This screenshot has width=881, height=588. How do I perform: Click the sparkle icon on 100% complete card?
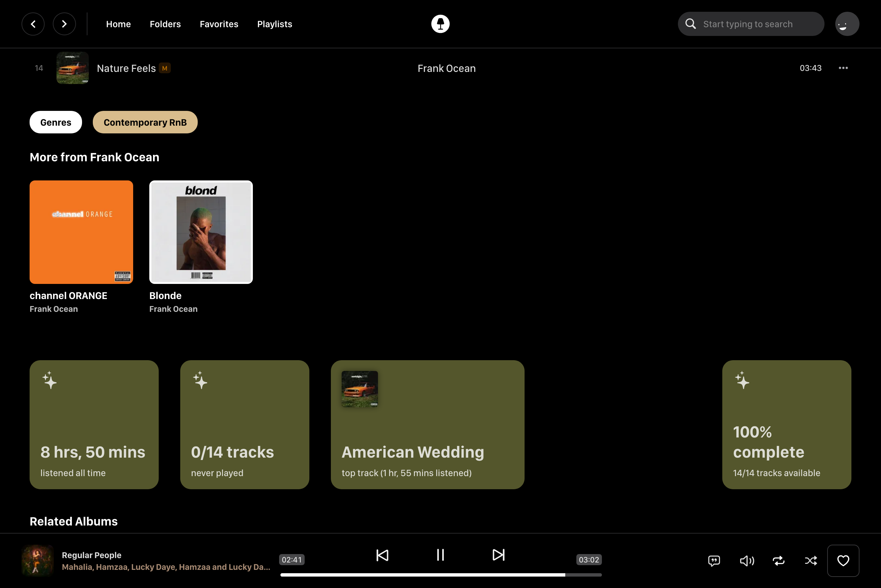742,380
